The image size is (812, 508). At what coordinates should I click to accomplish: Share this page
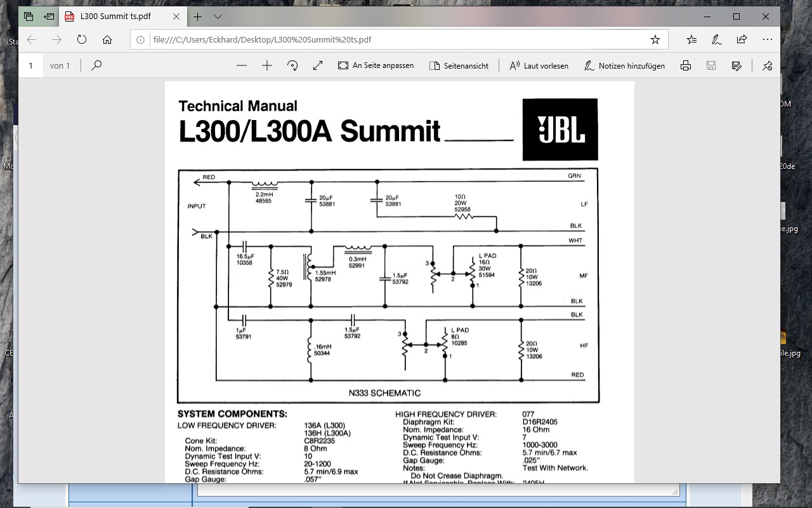[x=742, y=39]
